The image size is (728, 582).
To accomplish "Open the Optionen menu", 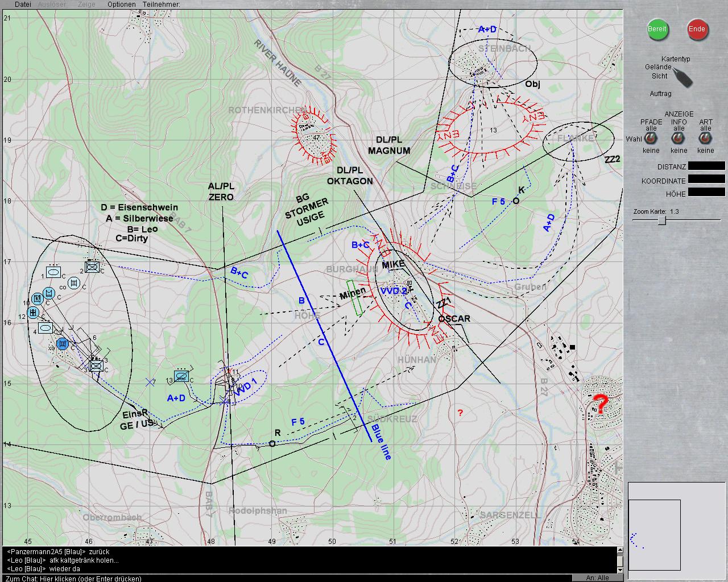I will pos(122,5).
